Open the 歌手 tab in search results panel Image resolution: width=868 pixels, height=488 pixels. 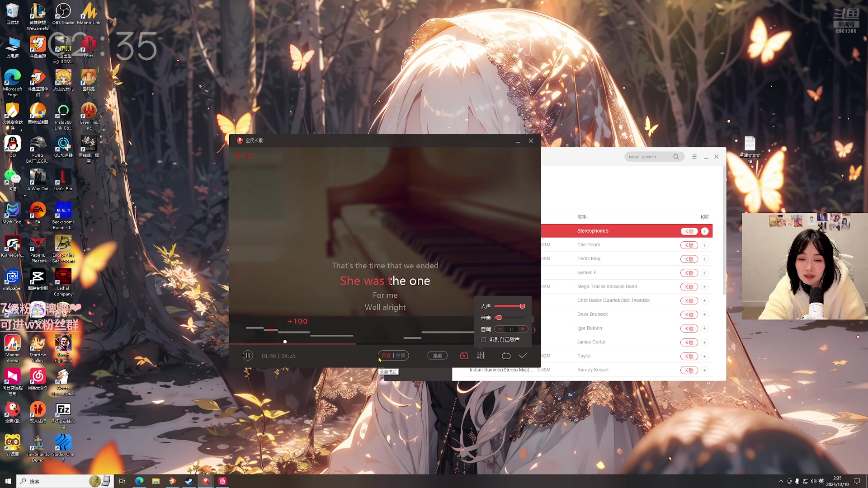[x=582, y=216]
